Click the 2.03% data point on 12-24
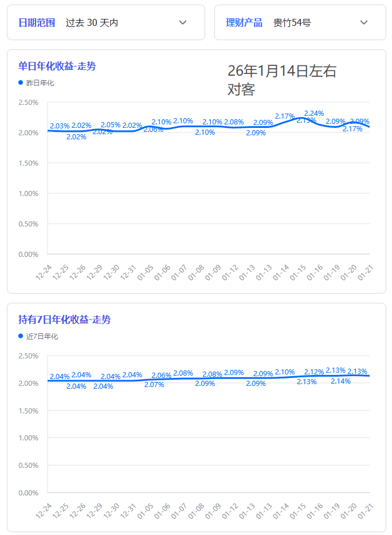 (x=49, y=130)
